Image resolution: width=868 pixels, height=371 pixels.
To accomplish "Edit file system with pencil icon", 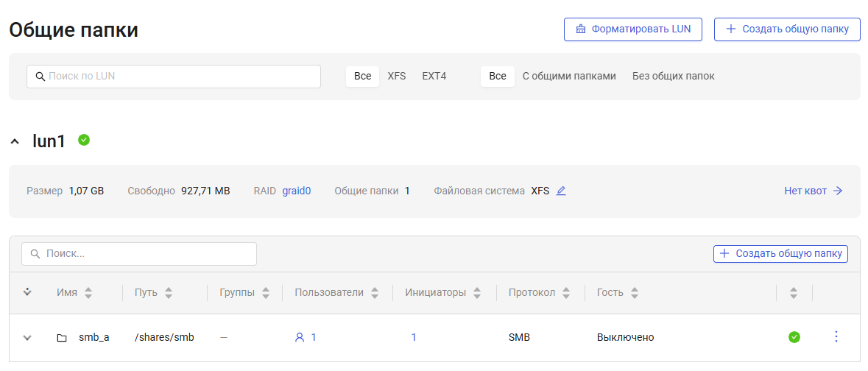I will point(561,191).
